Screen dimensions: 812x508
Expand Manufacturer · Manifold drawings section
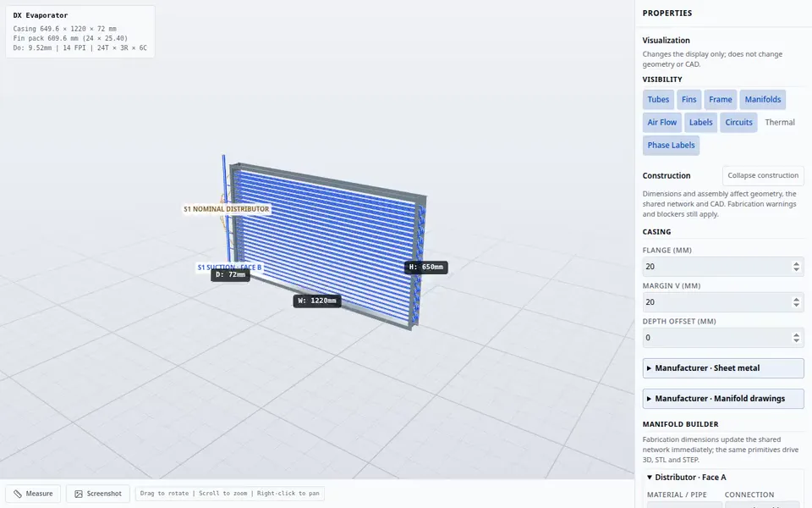(723, 399)
